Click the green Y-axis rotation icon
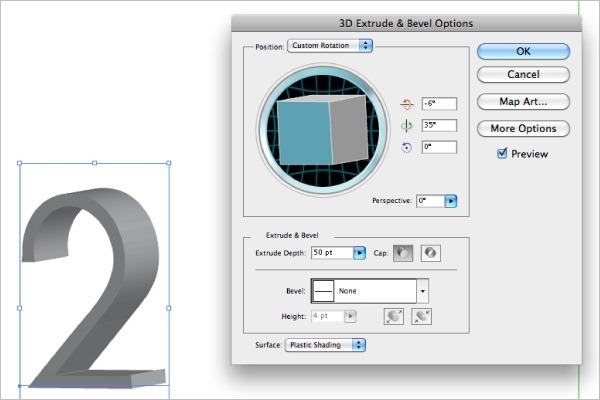 point(406,125)
